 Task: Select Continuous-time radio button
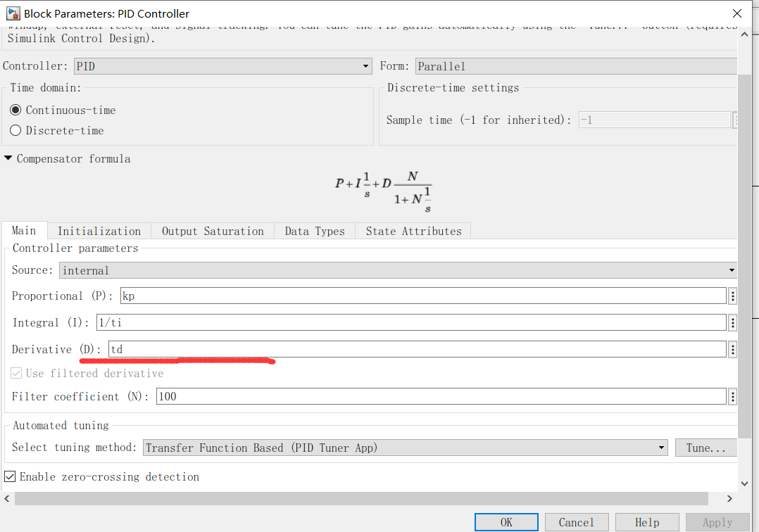pyautogui.click(x=15, y=110)
